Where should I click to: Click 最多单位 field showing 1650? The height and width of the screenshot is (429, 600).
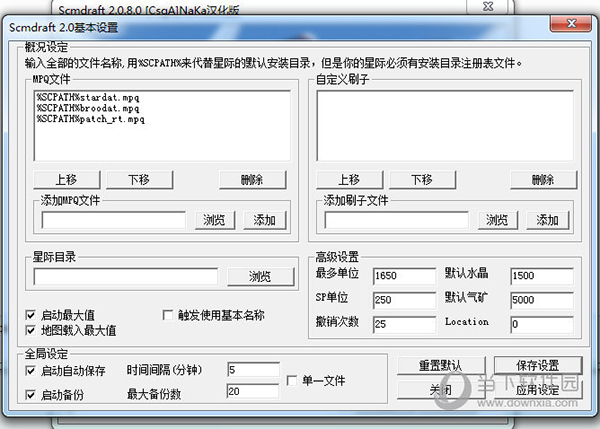pos(404,276)
